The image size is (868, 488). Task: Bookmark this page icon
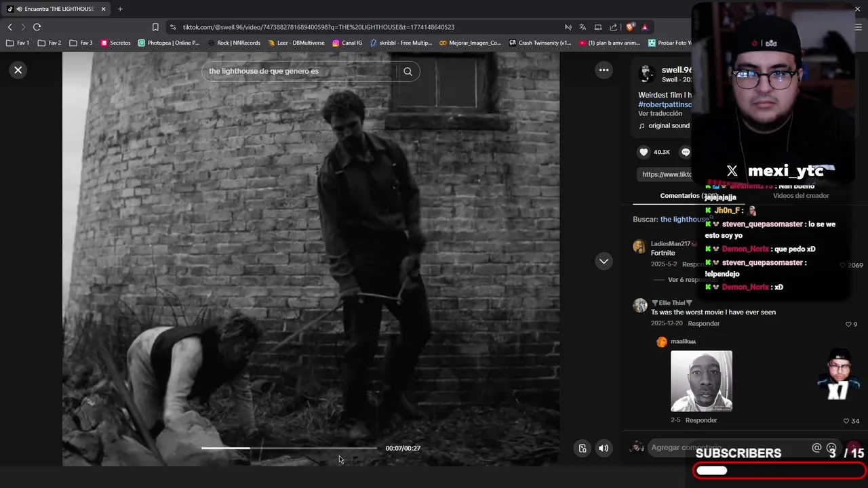155,27
